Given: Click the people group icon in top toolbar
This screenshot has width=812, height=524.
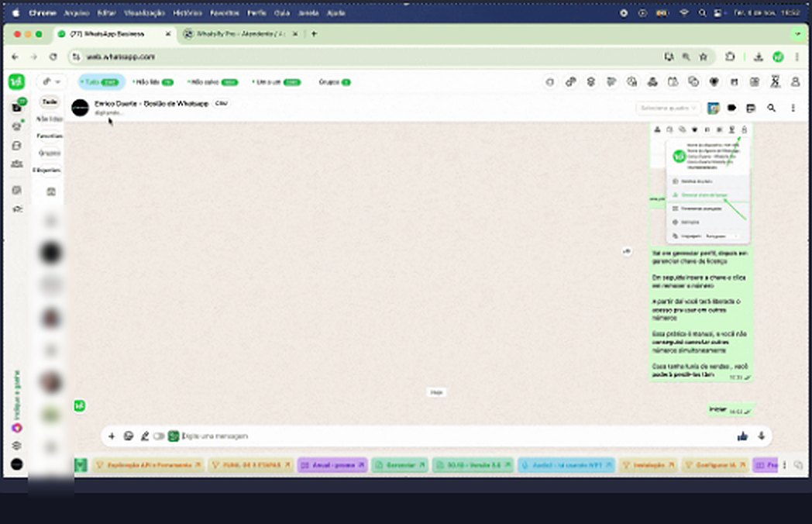Looking at the screenshot, I should [x=652, y=82].
